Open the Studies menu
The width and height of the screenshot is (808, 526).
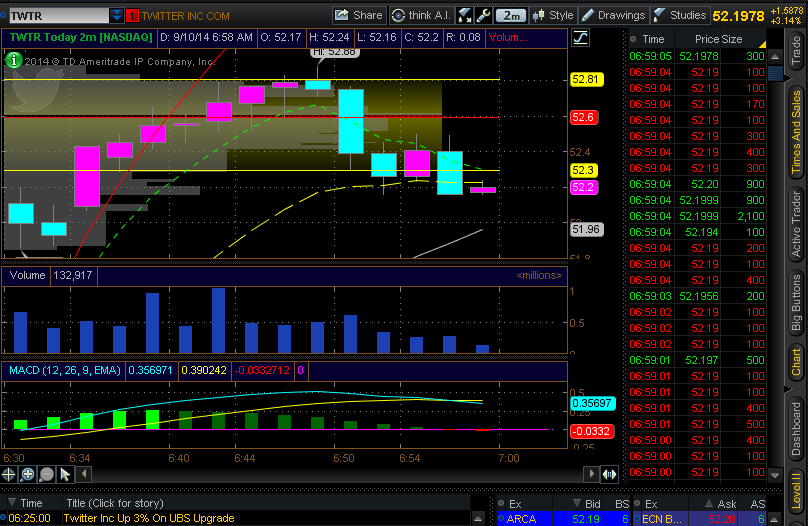click(x=680, y=15)
